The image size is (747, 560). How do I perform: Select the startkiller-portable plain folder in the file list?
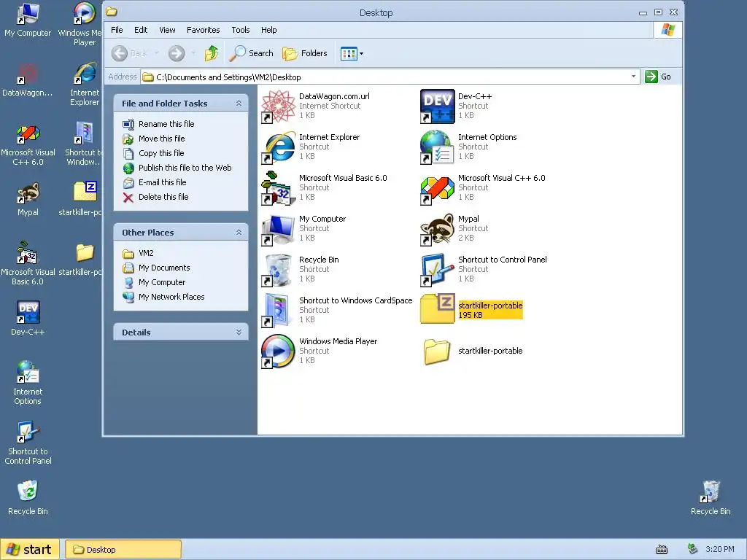pos(437,351)
